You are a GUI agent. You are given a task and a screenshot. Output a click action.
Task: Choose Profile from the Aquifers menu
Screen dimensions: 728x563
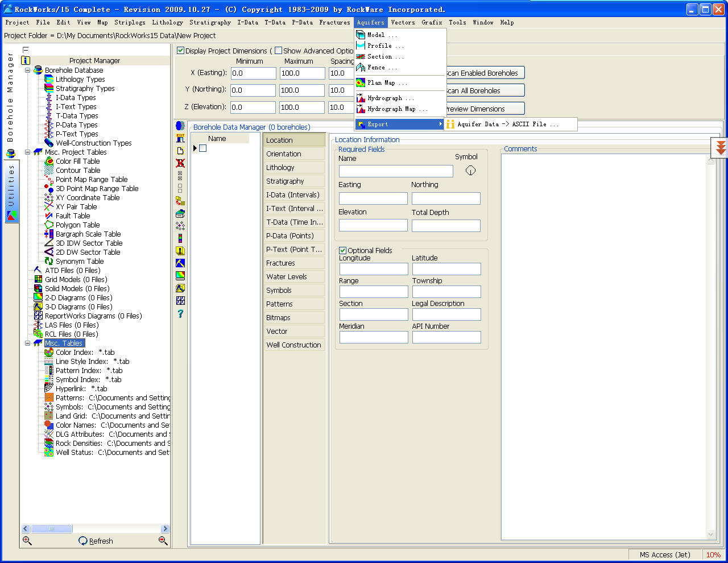(x=400, y=45)
